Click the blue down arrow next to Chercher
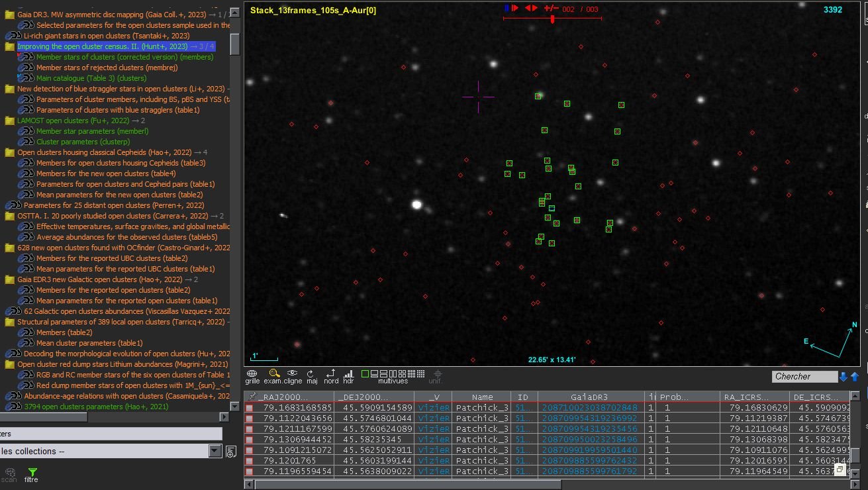This screenshot has width=868, height=490. (x=844, y=377)
